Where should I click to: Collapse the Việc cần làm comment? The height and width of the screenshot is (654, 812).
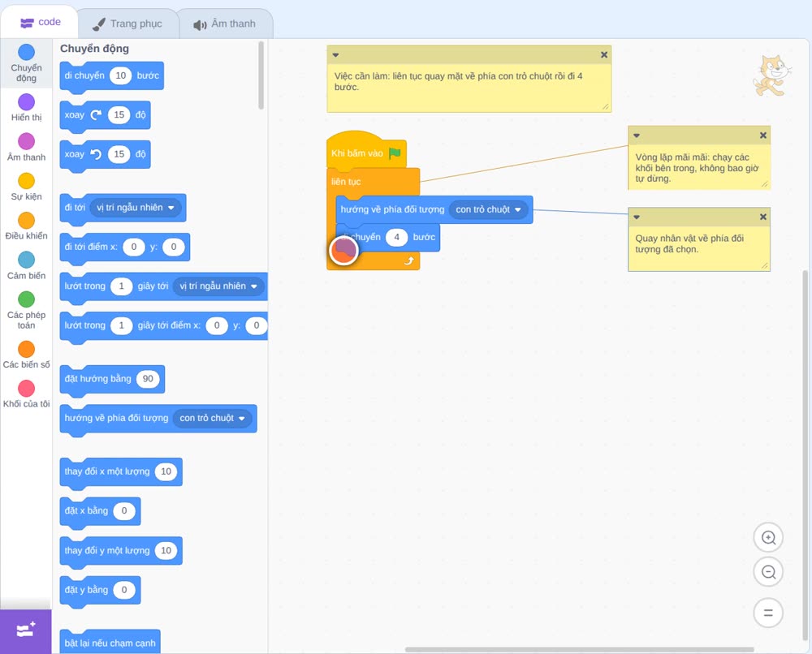[x=335, y=54]
